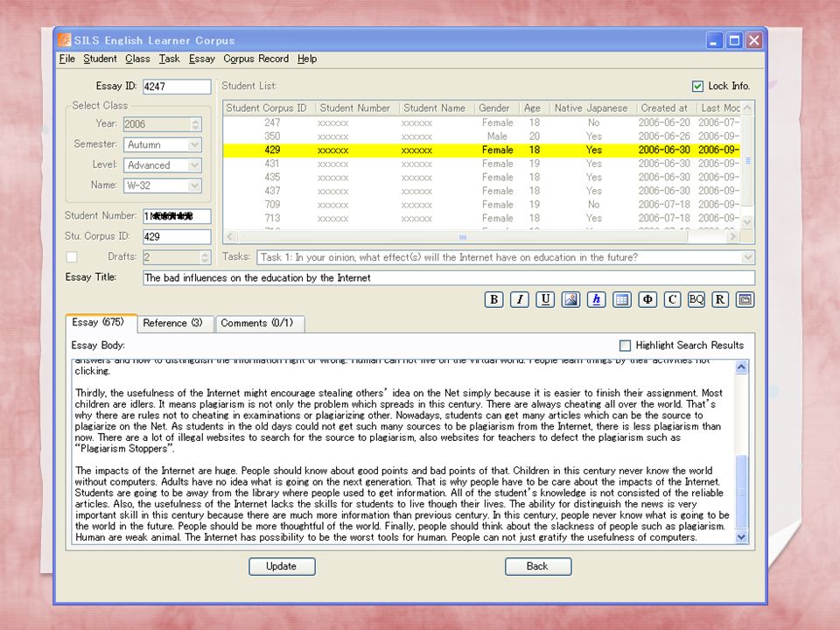Uncheck the Lock Info. checkbox
Image resolution: width=840 pixels, height=630 pixels.
[697, 87]
